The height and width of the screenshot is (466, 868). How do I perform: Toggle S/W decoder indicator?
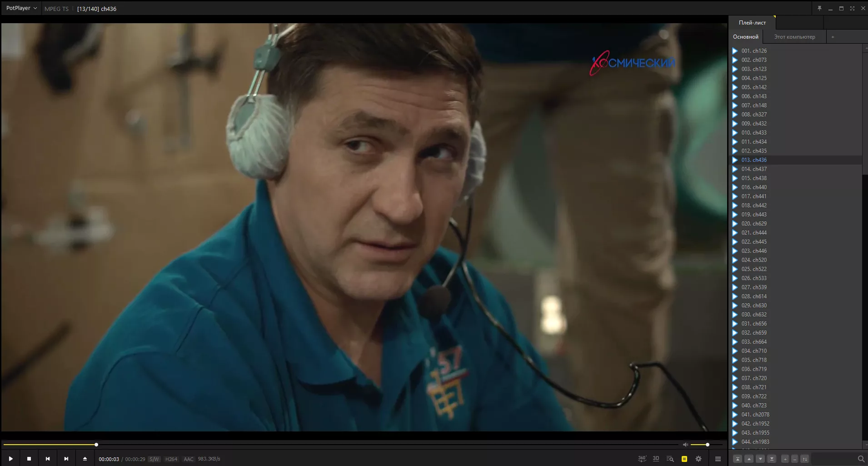coord(154,459)
